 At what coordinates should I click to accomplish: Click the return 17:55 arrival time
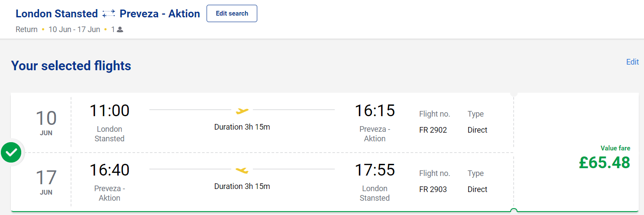click(x=375, y=169)
